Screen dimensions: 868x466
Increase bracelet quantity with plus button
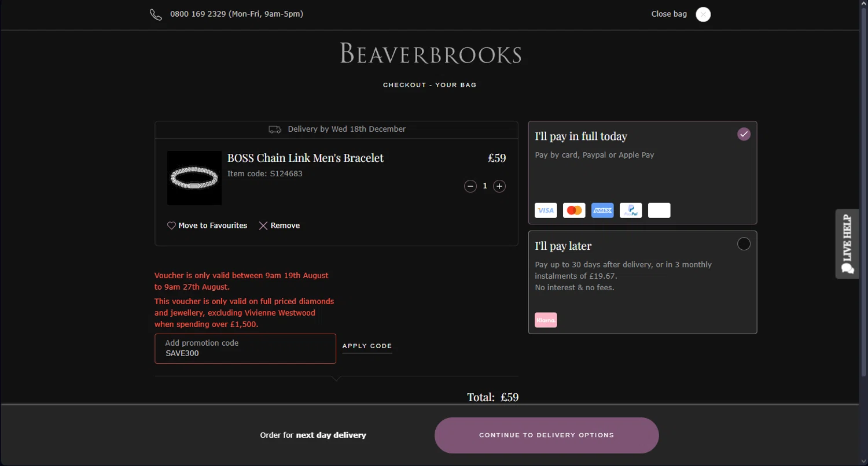click(x=499, y=186)
